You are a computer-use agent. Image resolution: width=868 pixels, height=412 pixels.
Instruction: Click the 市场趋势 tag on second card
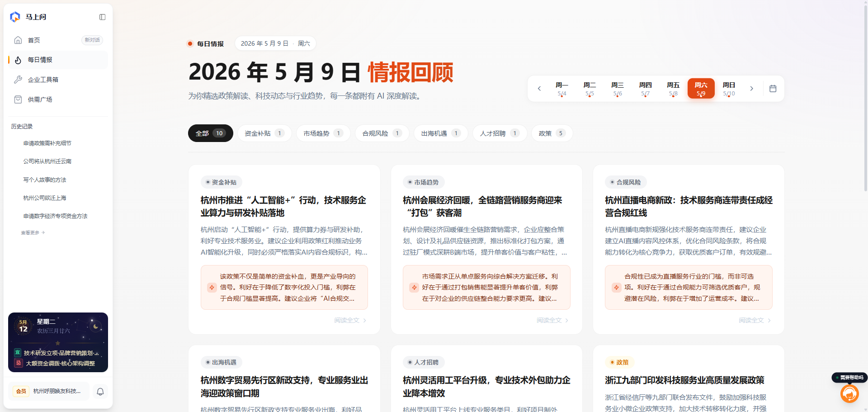[424, 182]
